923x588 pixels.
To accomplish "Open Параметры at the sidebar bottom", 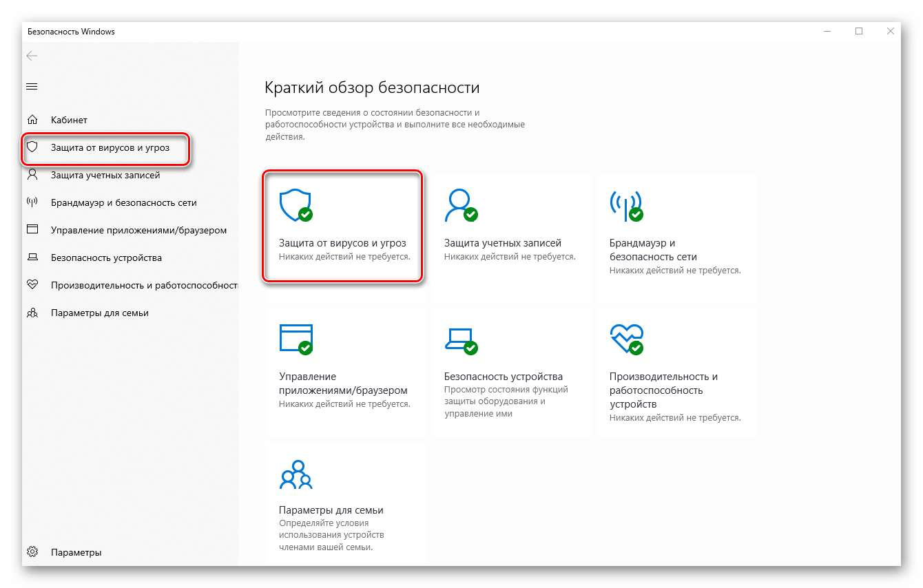I will tap(76, 552).
